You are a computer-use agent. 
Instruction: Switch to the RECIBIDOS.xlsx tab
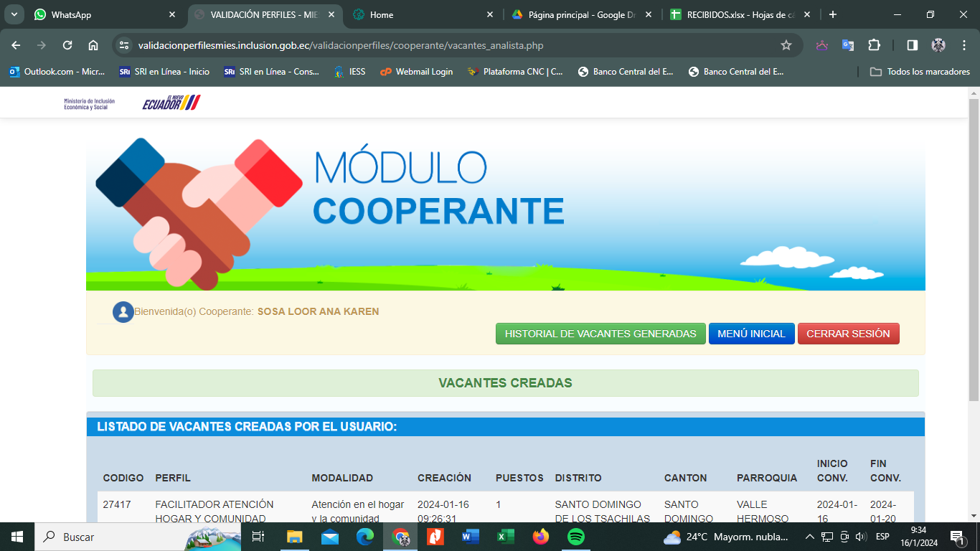(x=739, y=14)
